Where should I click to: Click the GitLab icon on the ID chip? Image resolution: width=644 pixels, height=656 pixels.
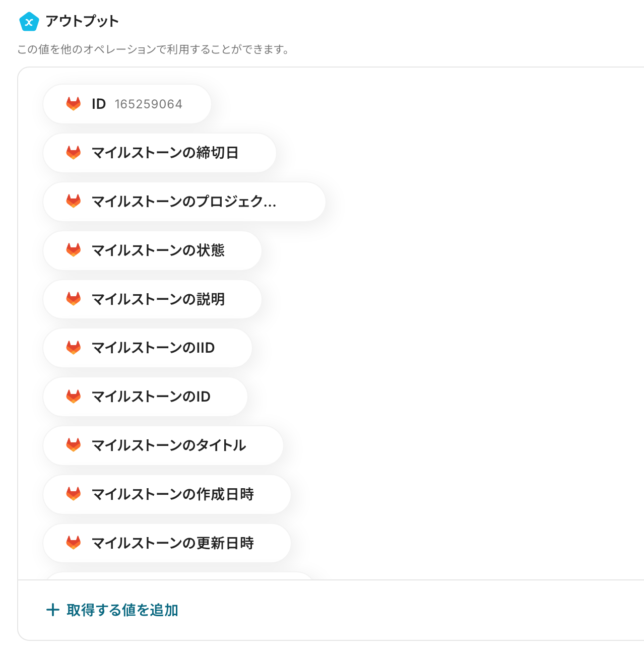click(x=74, y=104)
